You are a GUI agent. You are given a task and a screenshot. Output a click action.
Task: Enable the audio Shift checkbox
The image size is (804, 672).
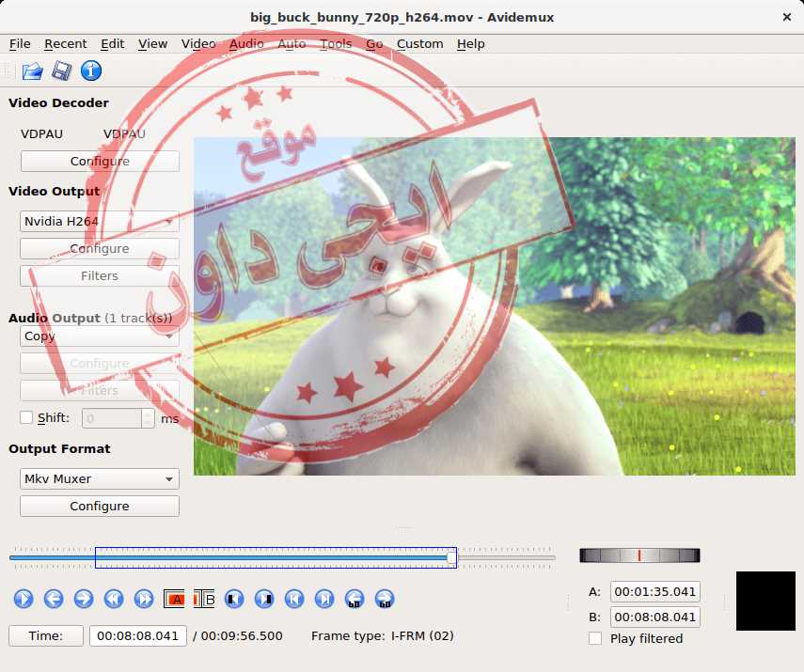pyautogui.click(x=26, y=417)
